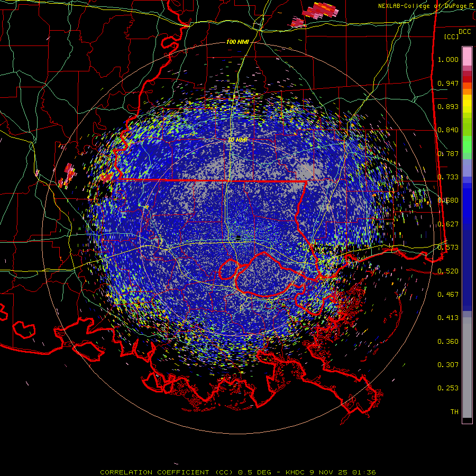Click the [CC] label above the color bar
The height and width of the screenshot is (476, 476).
pyautogui.click(x=451, y=36)
